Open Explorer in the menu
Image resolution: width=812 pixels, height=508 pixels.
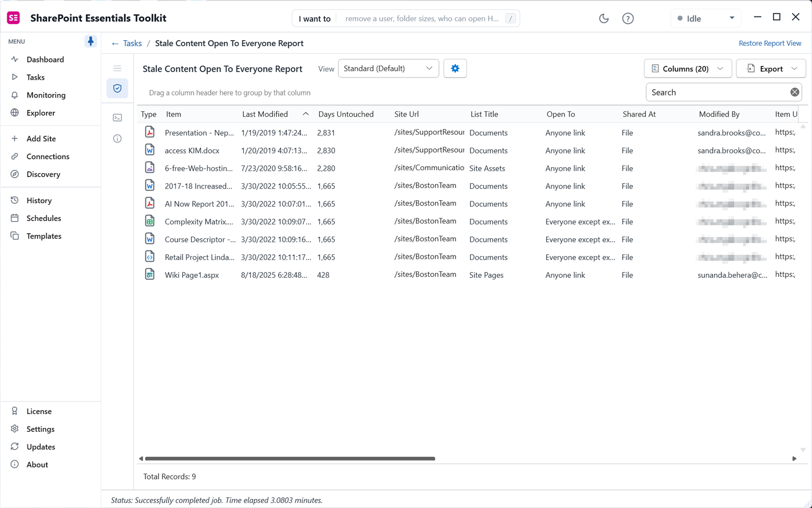click(x=41, y=113)
